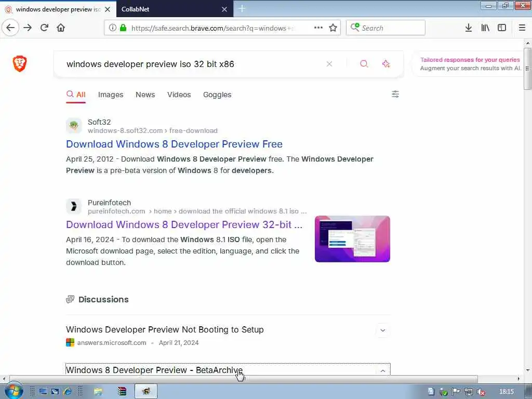
Task: Open the Firefox hamburger menu
Action: pyautogui.click(x=522, y=28)
